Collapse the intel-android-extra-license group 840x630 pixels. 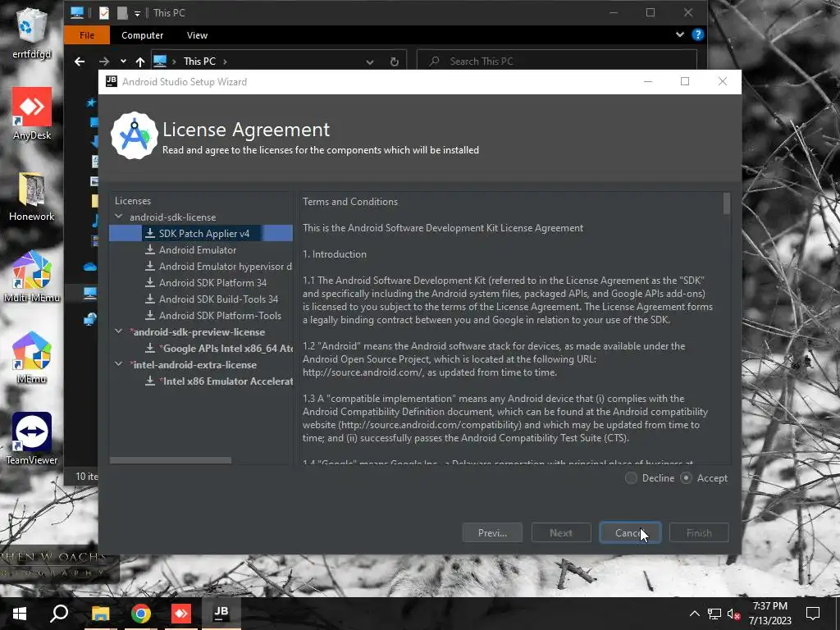point(118,365)
